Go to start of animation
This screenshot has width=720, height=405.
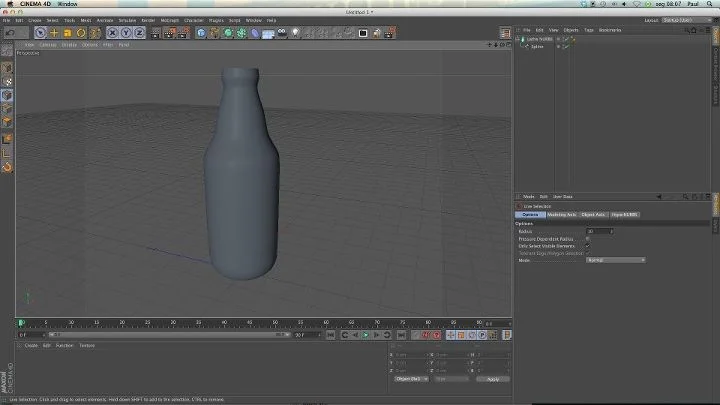(x=331, y=335)
